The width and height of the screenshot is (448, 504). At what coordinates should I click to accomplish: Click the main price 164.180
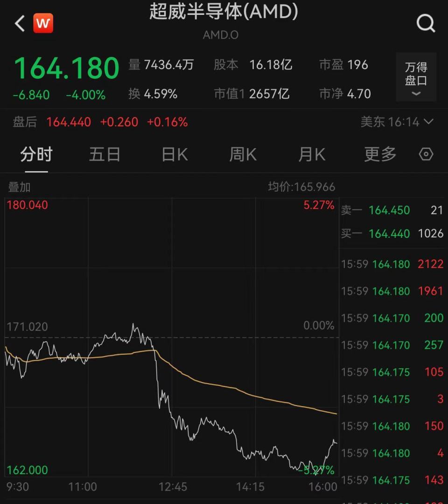tap(65, 67)
